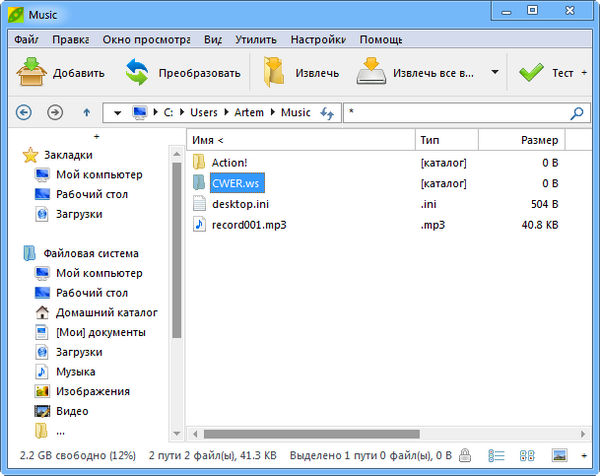Image resolution: width=600 pixels, height=476 pixels.
Task: Open the status bar view options dropdown
Action: [584, 456]
